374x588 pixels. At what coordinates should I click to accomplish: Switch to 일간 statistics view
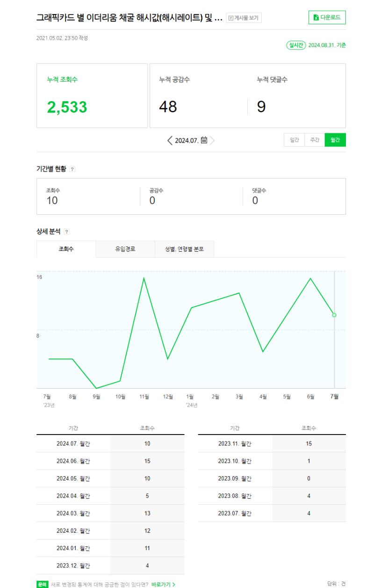tap(294, 140)
